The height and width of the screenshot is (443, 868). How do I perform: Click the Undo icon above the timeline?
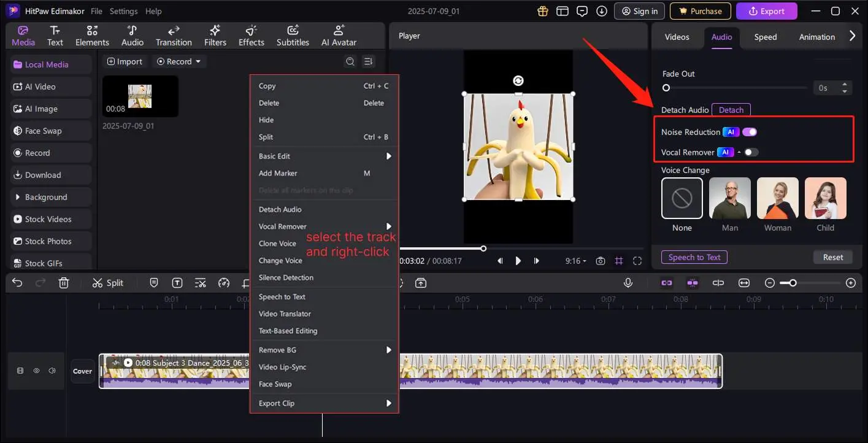(17, 283)
